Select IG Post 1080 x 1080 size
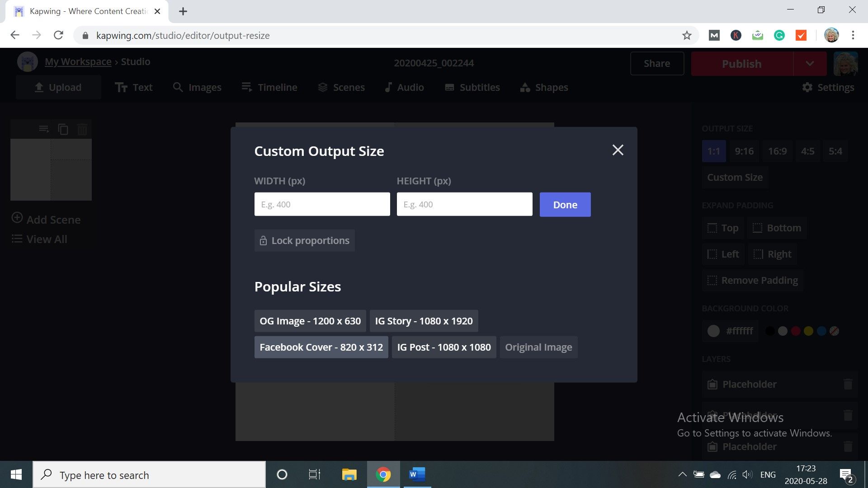 (443, 347)
